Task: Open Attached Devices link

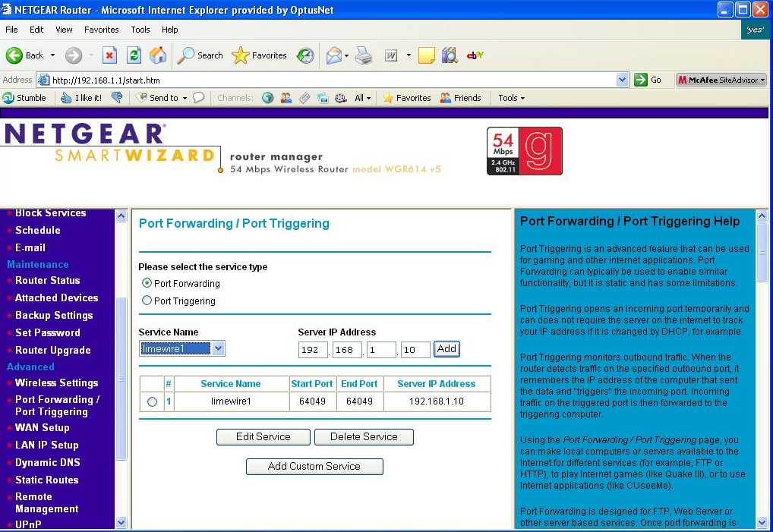Action: (x=57, y=297)
